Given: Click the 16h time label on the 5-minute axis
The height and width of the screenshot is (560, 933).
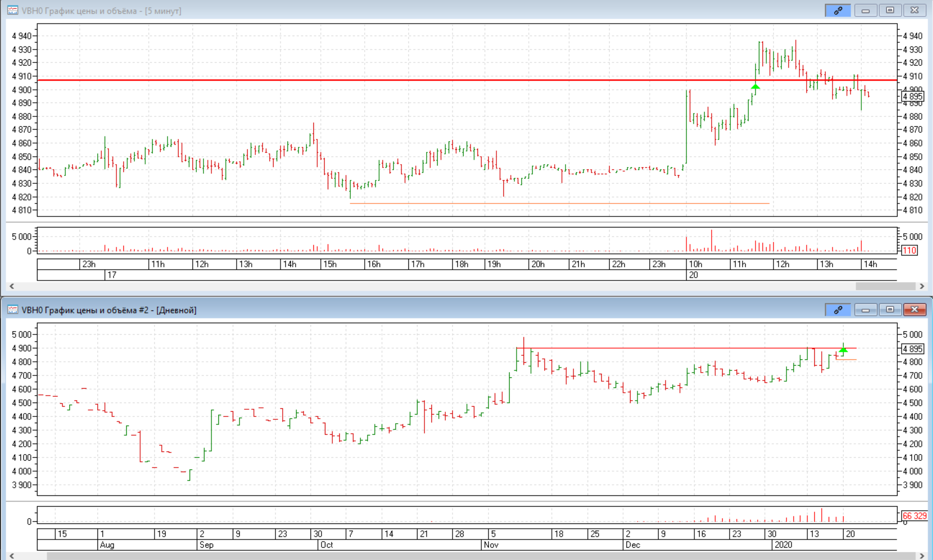Looking at the screenshot, I should pyautogui.click(x=374, y=264).
